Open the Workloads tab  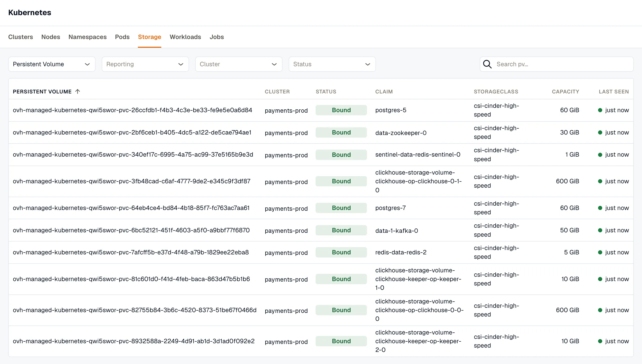[x=185, y=37]
